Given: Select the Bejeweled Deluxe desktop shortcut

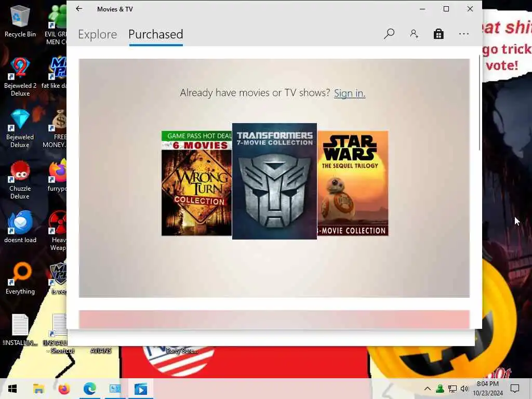Looking at the screenshot, I should (20, 129).
